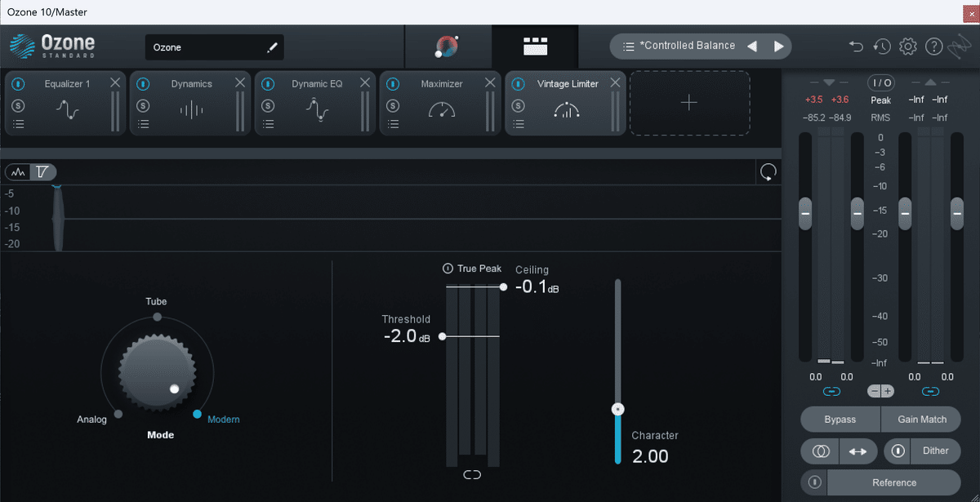Switch to module chain view icon

click(535, 47)
